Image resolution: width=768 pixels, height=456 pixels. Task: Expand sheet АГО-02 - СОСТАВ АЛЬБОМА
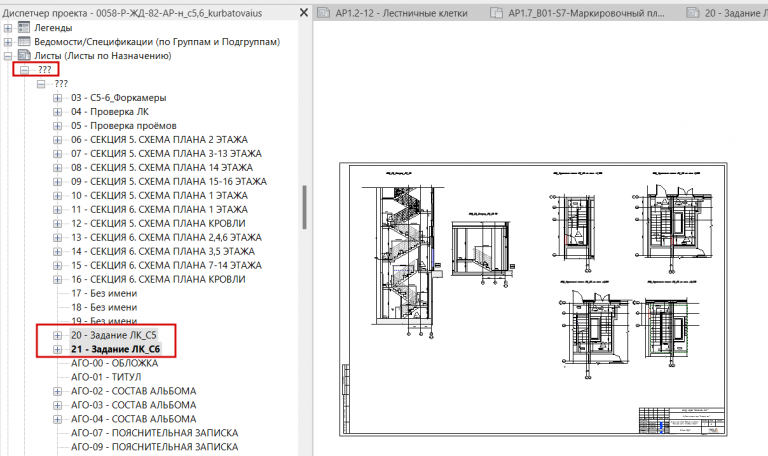tap(58, 391)
